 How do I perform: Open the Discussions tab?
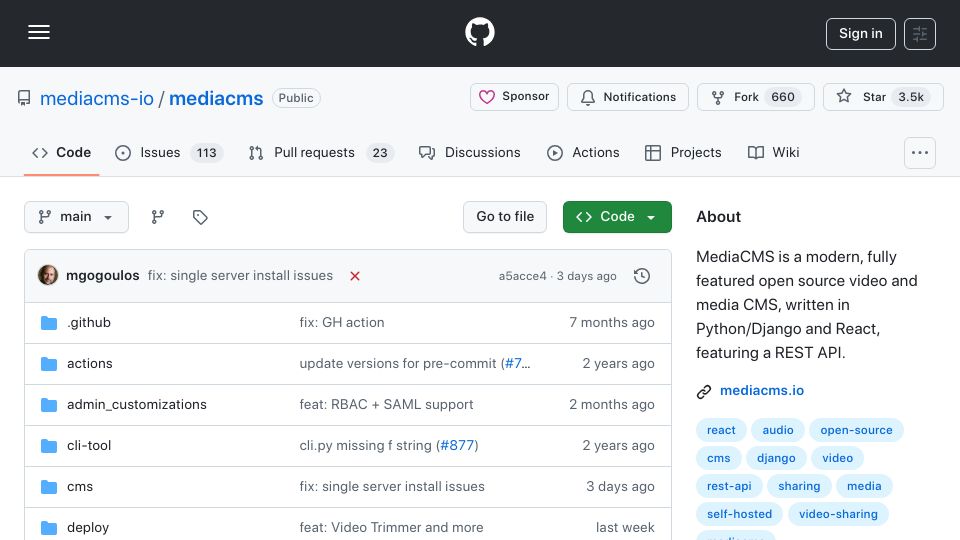pos(470,152)
